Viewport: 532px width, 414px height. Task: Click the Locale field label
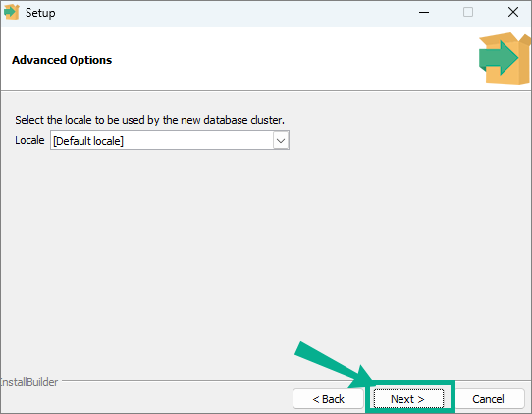click(29, 140)
